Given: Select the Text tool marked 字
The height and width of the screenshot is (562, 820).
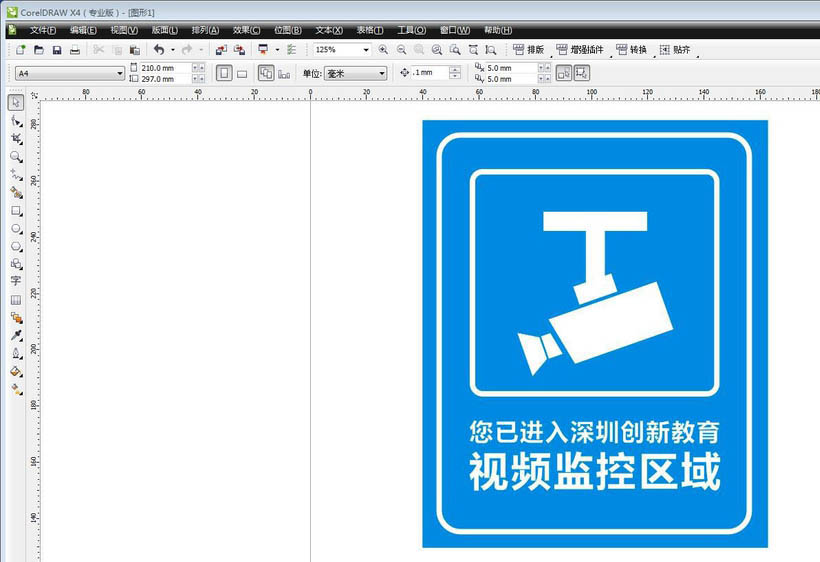Looking at the screenshot, I should click(16, 281).
